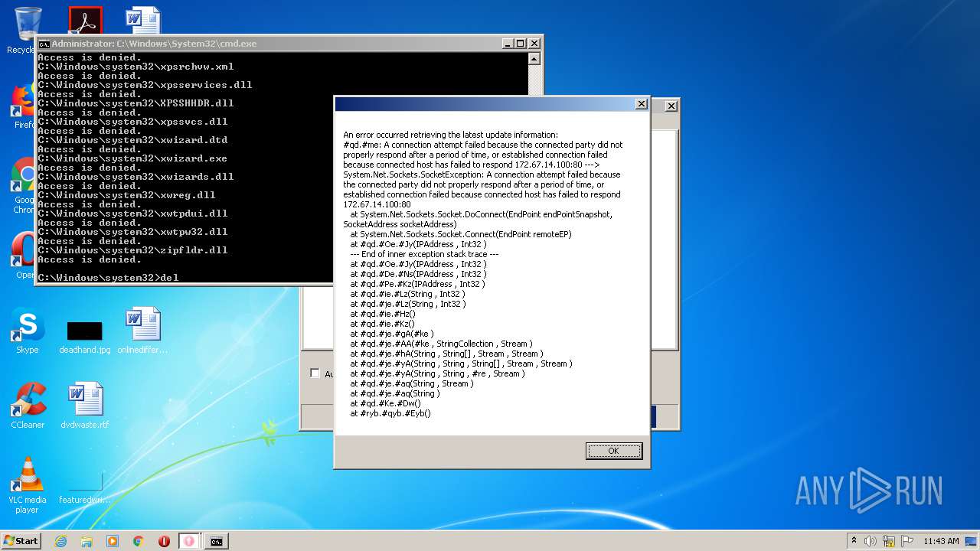Click 'C:\Windows\system32\xwreg.dll' line in cmd
The height and width of the screenshot is (551, 980).
point(126,194)
